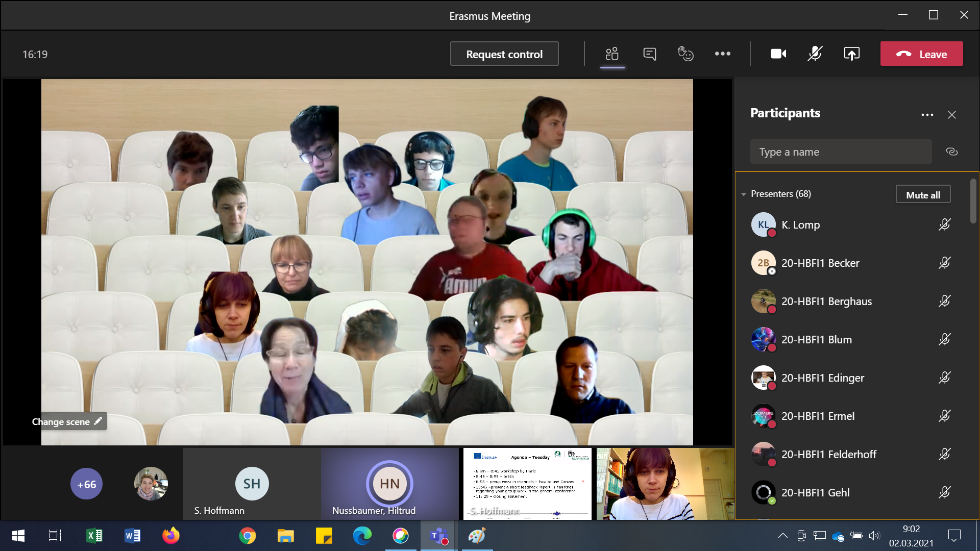Click Change scene button
Viewport: 980px width, 551px height.
[67, 421]
